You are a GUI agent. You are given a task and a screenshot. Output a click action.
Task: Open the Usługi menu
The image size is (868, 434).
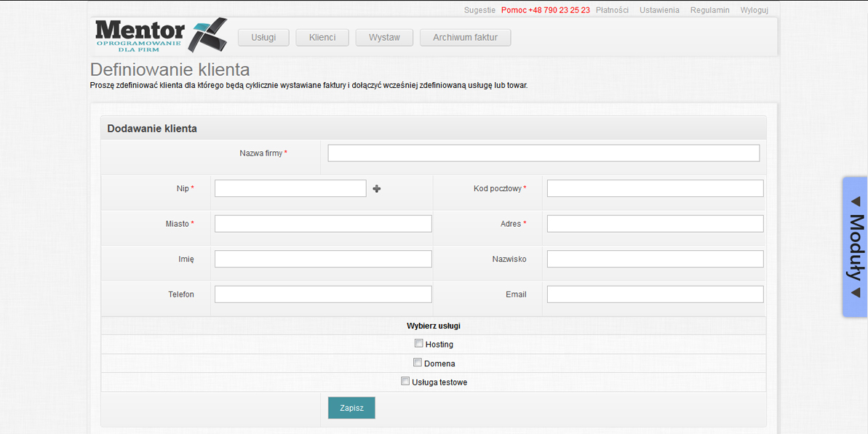263,38
